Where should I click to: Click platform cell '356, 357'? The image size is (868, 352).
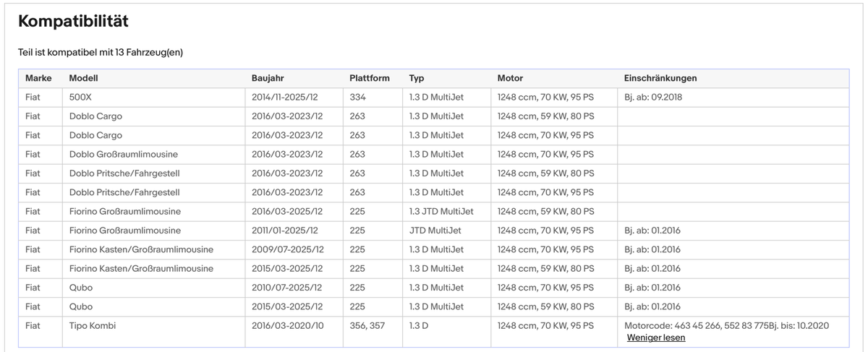(367, 326)
